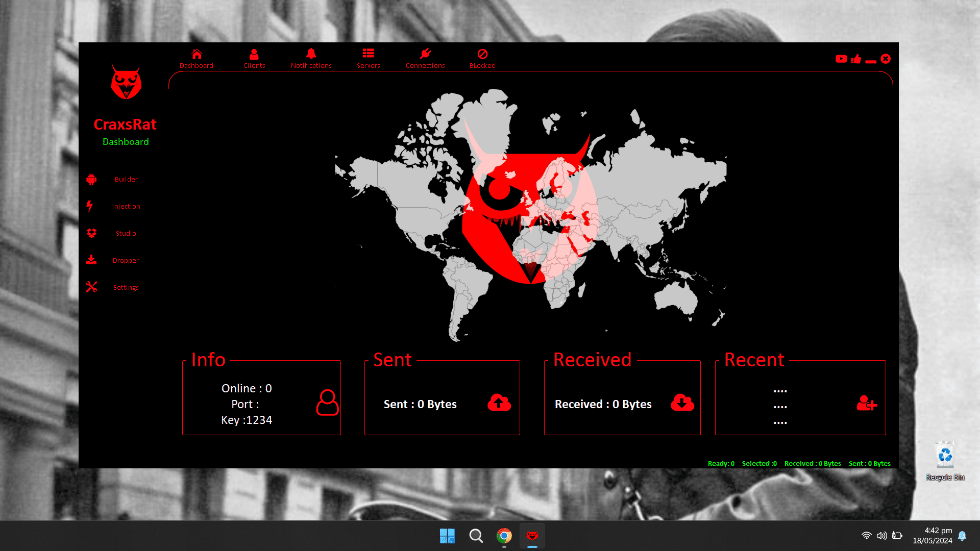Viewport: 980px width, 551px height.
Task: Open taskbar search
Action: tap(476, 535)
